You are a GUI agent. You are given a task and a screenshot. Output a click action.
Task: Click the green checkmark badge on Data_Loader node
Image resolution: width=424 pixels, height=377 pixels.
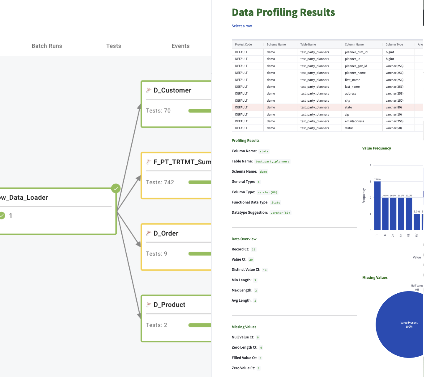point(116,189)
